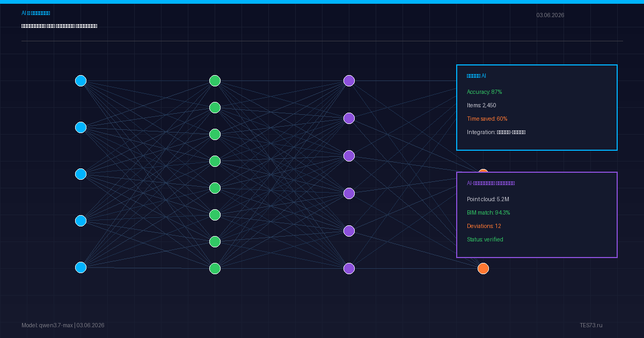Click the blue 'AI' page title

[35, 13]
